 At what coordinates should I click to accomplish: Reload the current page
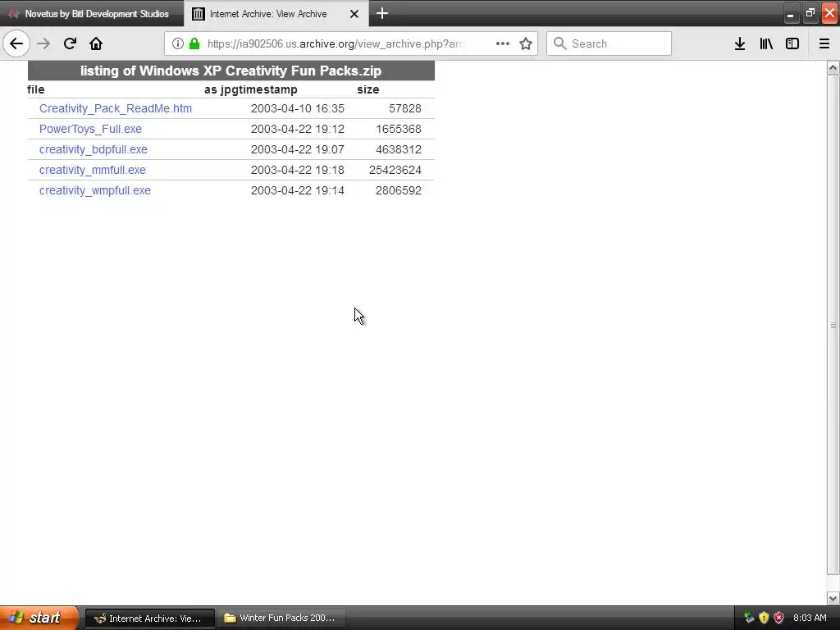point(70,43)
